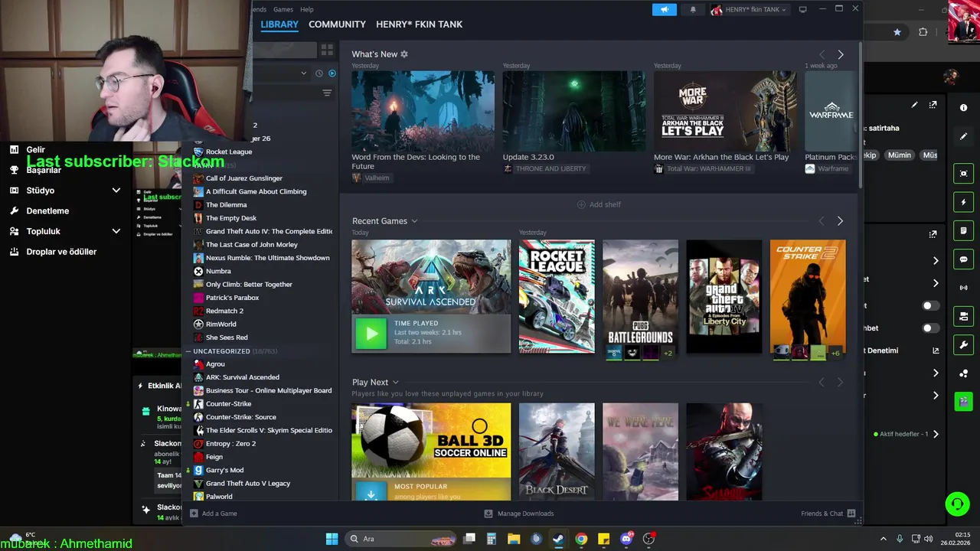Screen dimensions: 980x551
Task: Expand Aktif hedefler chevron
Action: [x=936, y=434]
